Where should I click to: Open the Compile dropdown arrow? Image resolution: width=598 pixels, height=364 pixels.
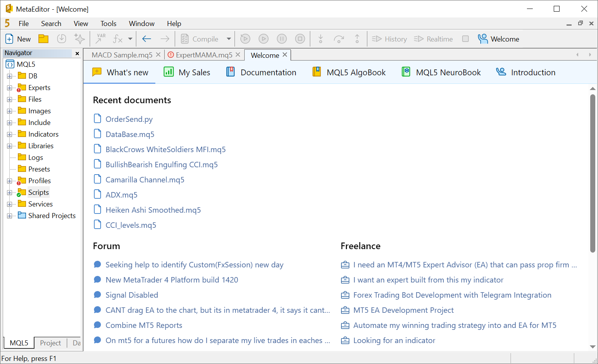(228, 38)
